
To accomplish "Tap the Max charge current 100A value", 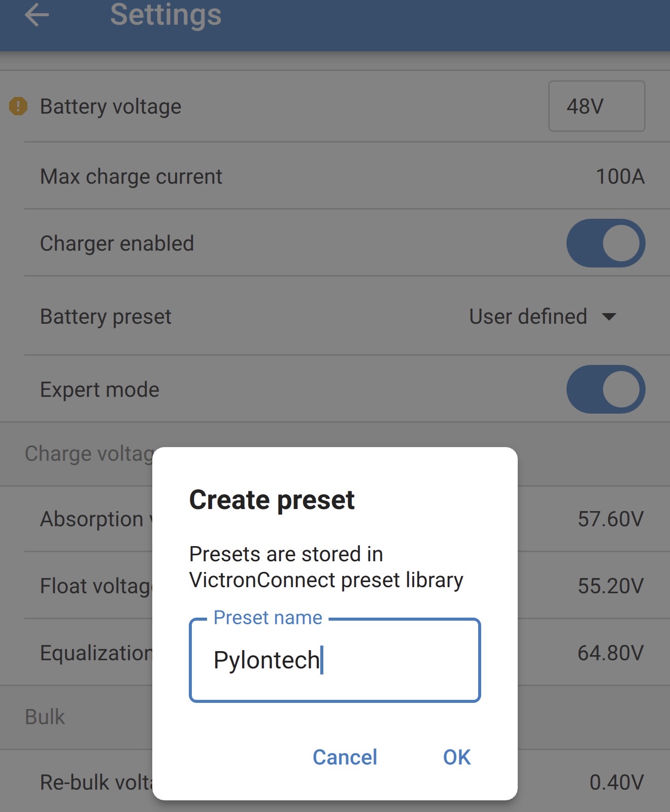I will 619,177.
